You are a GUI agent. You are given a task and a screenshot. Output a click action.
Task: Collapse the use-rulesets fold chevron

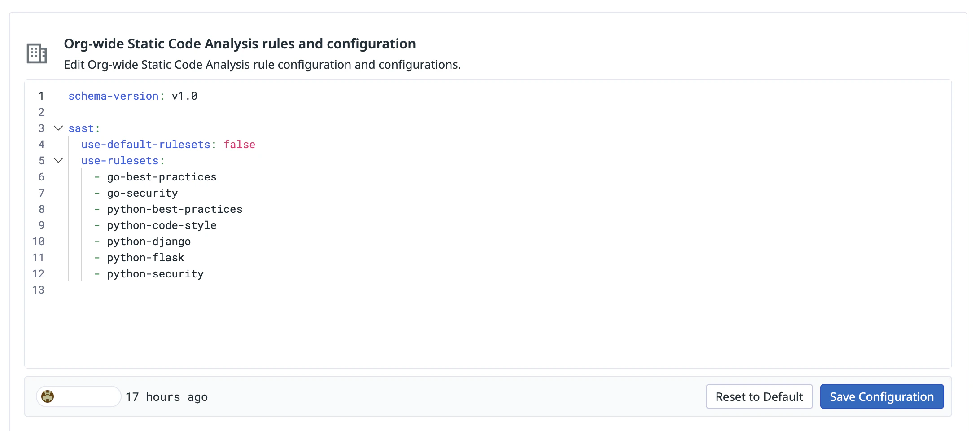[58, 161]
